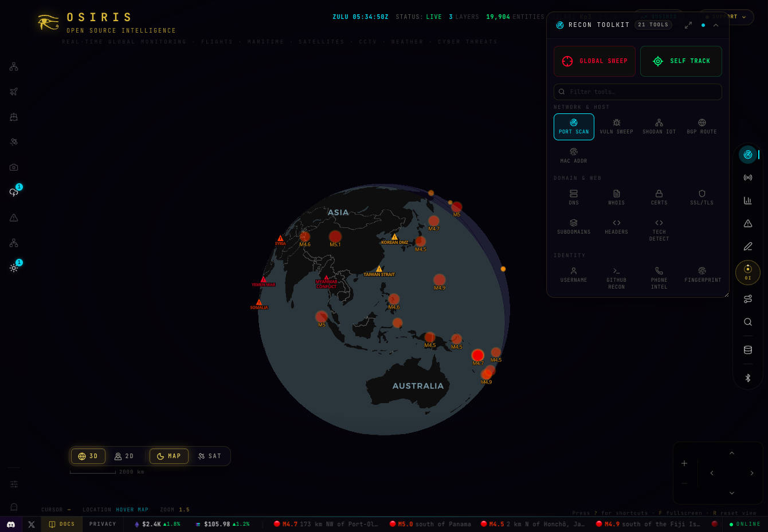This screenshot has height=532, width=768.
Task: Click the M4.7 Port-Ol... earthquake ticker item
Action: pos(326,524)
